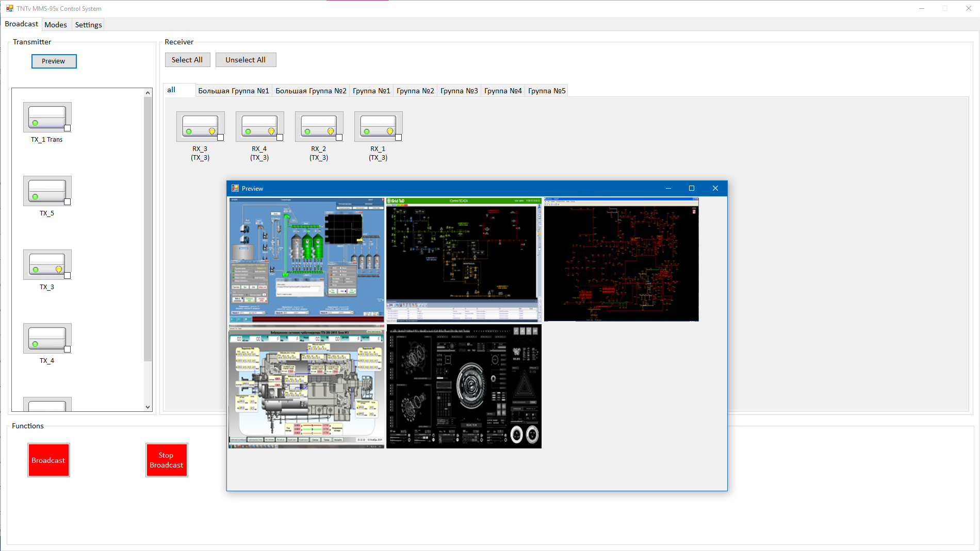Select the TX_1 Trans transmitter icon
This screenshot has width=980, height=551.
(x=47, y=117)
